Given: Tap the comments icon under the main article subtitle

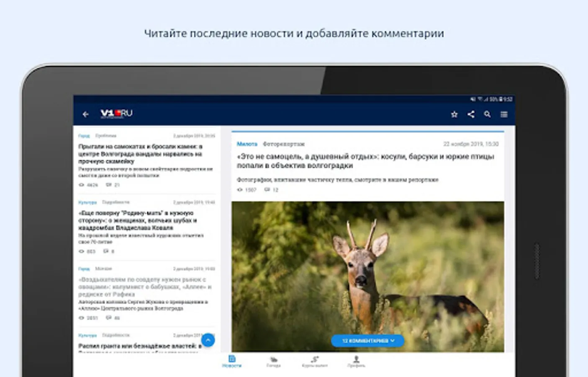Looking at the screenshot, I should pos(267,190).
